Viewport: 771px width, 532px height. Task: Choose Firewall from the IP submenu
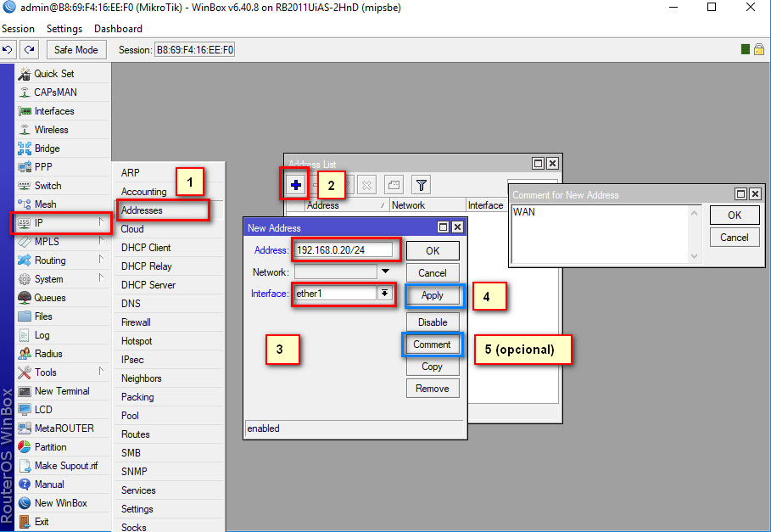click(x=136, y=322)
